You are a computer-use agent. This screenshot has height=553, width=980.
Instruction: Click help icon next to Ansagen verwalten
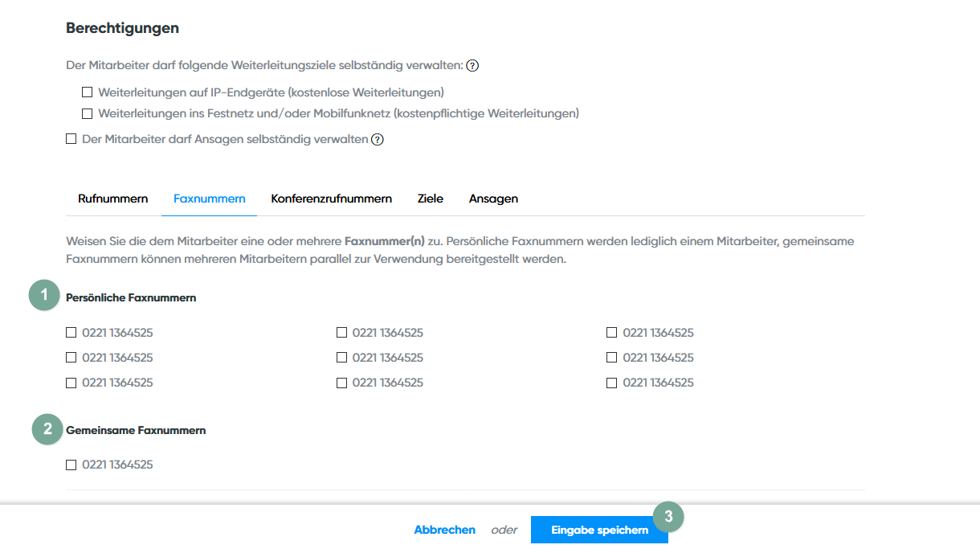pyautogui.click(x=378, y=139)
